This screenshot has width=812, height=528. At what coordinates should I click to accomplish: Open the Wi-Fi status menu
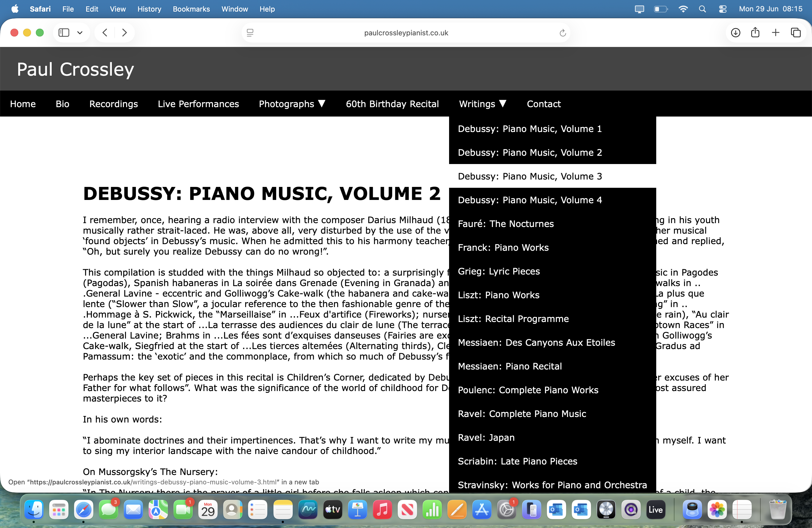[x=683, y=9]
